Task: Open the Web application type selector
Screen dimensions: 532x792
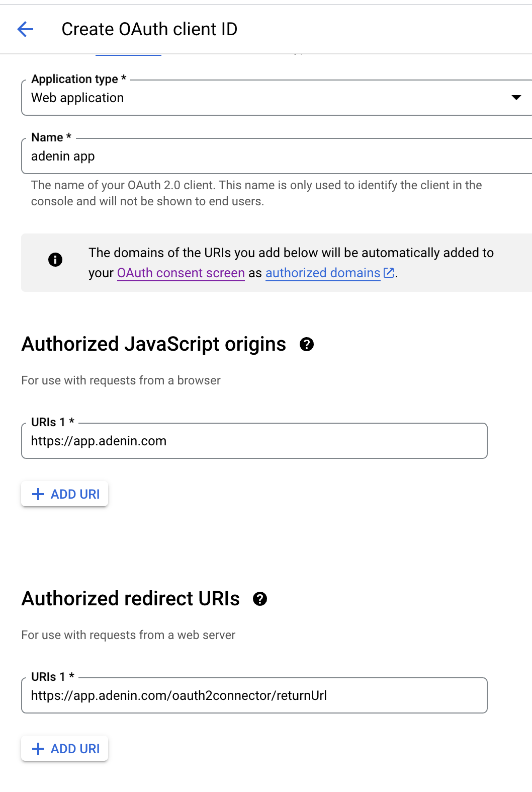Action: (251, 98)
